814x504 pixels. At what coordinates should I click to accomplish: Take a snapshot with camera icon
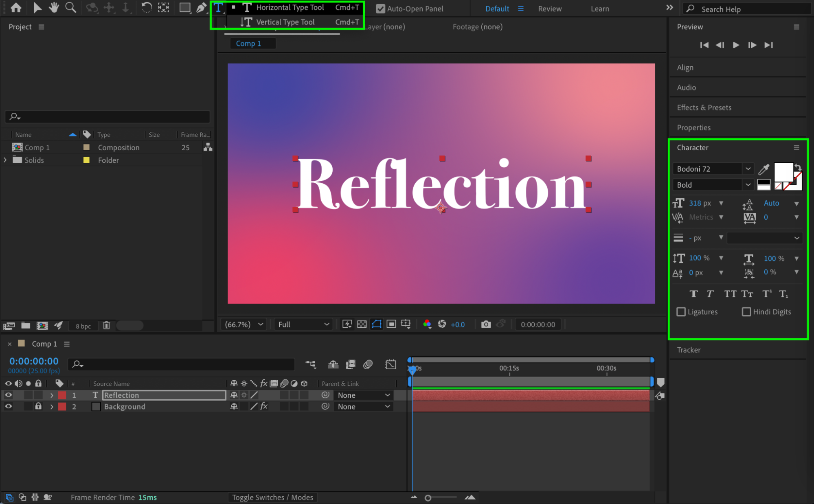(486, 324)
